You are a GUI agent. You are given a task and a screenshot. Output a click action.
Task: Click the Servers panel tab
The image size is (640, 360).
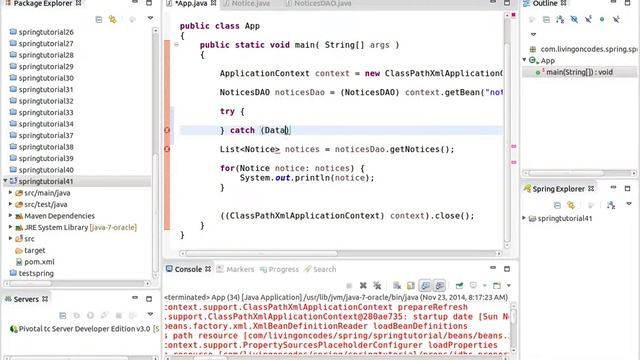(27, 299)
